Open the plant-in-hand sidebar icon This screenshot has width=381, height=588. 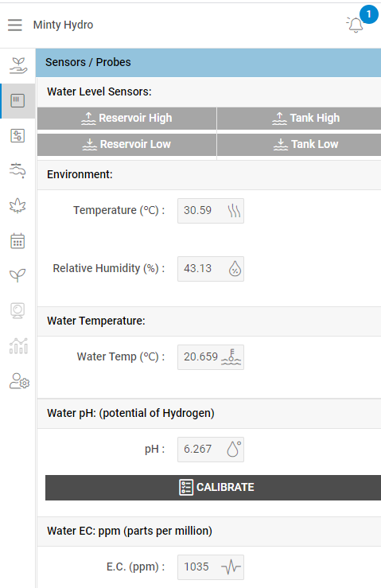(18, 65)
